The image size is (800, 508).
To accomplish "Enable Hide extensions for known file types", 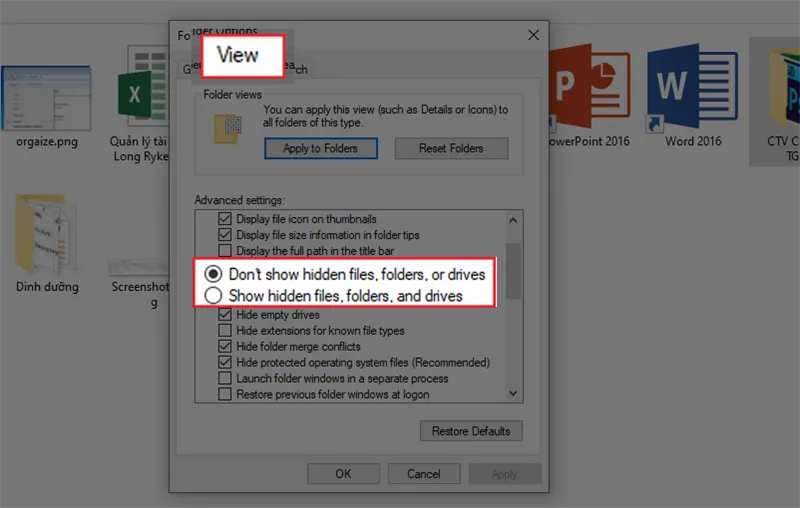I will [225, 331].
